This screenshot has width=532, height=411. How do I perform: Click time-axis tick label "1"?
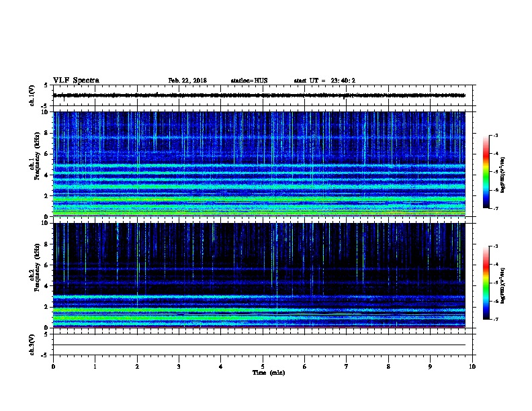(x=95, y=367)
